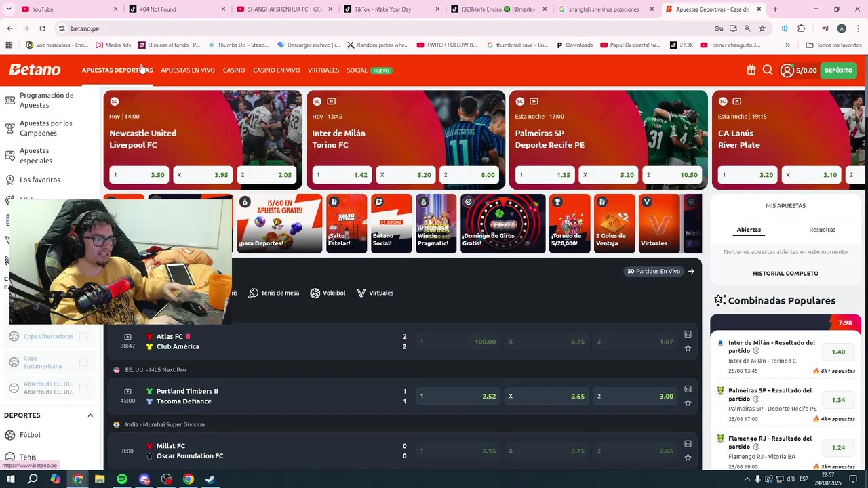Click the search magnifier icon in Betano header
The image size is (868, 488).
(768, 70)
